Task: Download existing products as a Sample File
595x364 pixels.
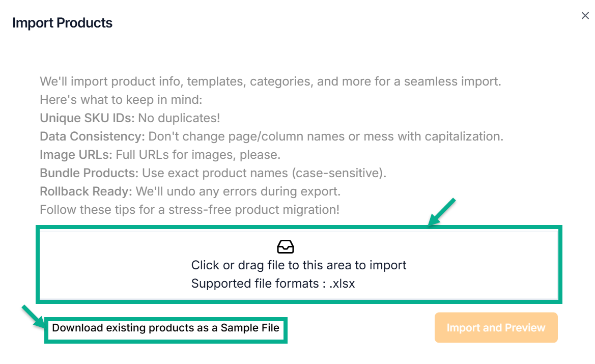Action: click(166, 328)
